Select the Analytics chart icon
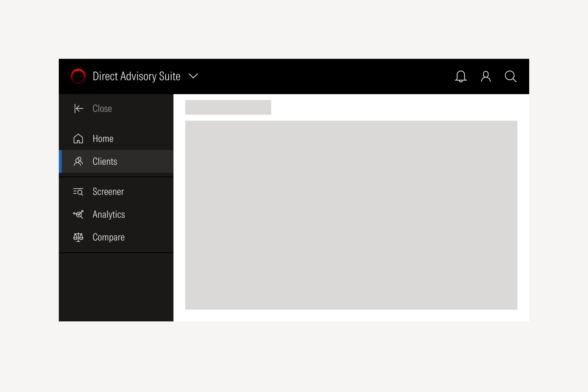588x392 pixels. click(x=78, y=214)
